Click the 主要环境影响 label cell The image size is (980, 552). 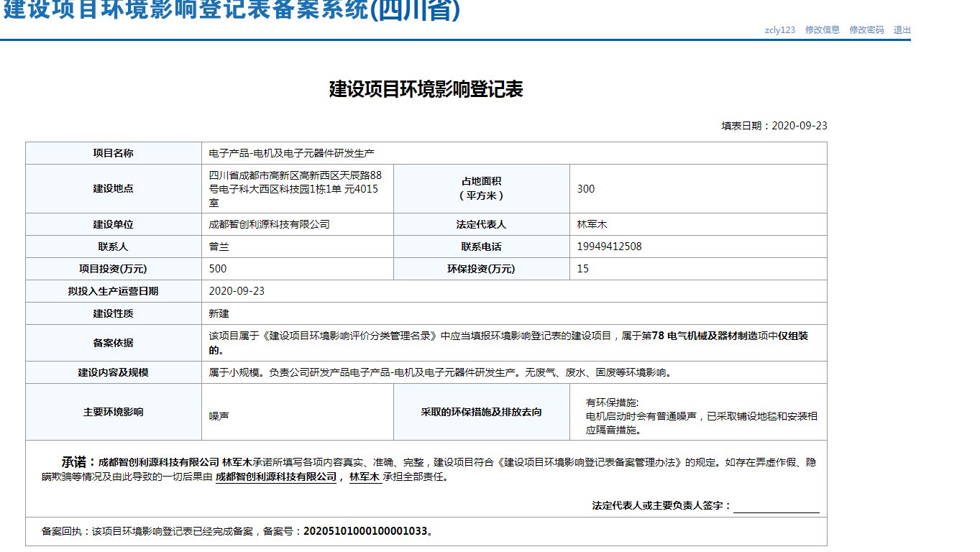pyautogui.click(x=114, y=412)
